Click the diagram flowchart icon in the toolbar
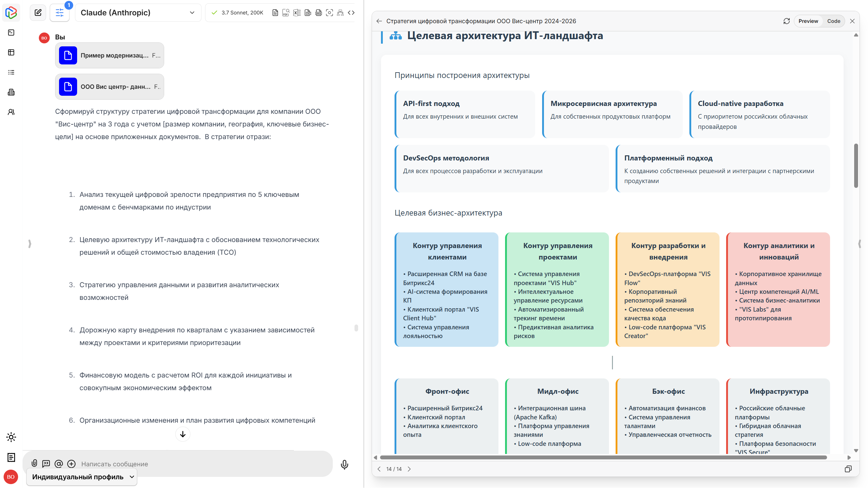868x488 pixels. pyautogui.click(x=340, y=13)
